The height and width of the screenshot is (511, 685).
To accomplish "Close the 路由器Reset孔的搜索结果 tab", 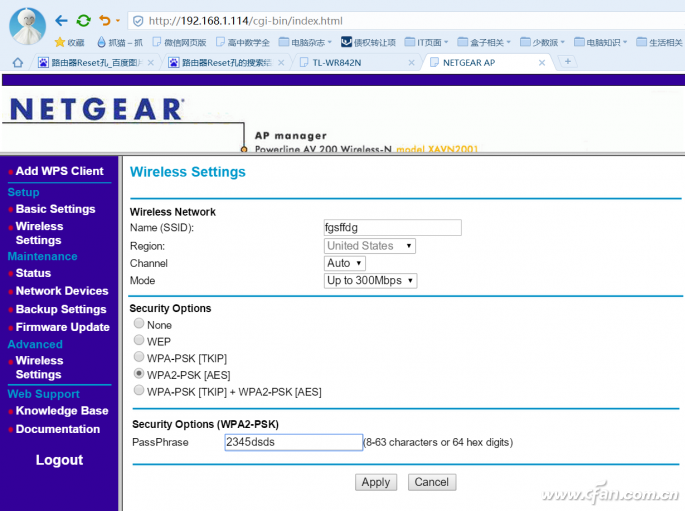I will coord(281,63).
